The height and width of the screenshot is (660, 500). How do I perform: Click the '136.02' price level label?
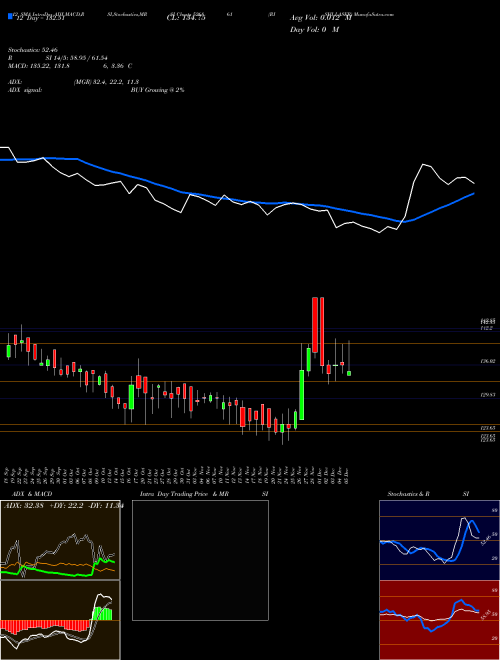488,361
